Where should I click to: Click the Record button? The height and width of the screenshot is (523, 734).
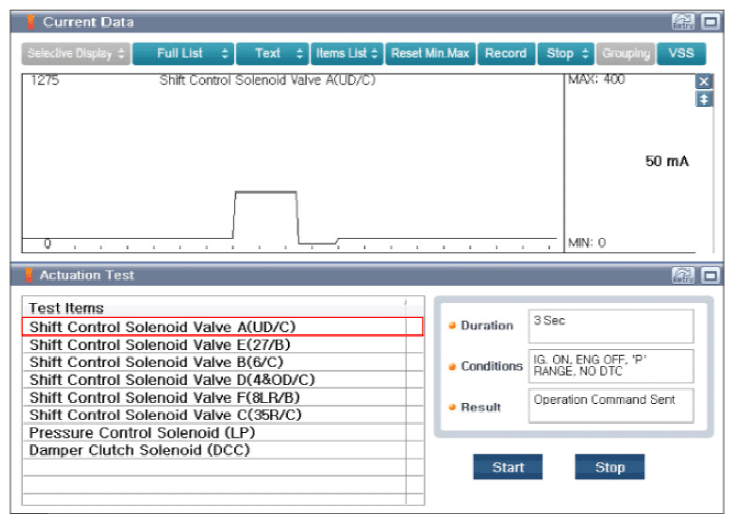coord(506,53)
